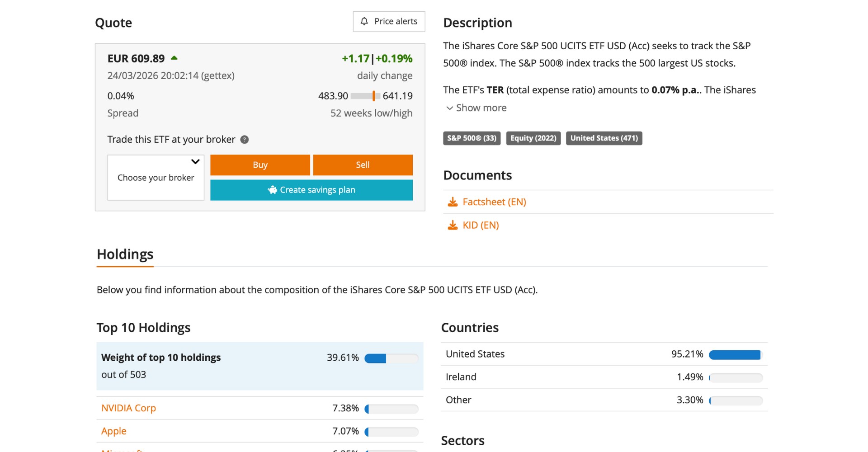Click the help question mark icon beside broker text
This screenshot has height=452, width=868.
click(x=245, y=140)
